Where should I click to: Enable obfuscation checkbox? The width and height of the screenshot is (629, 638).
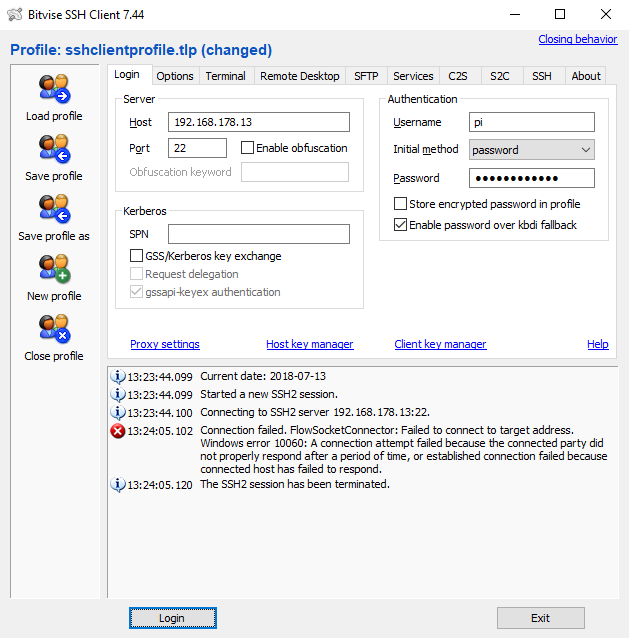pyautogui.click(x=247, y=148)
